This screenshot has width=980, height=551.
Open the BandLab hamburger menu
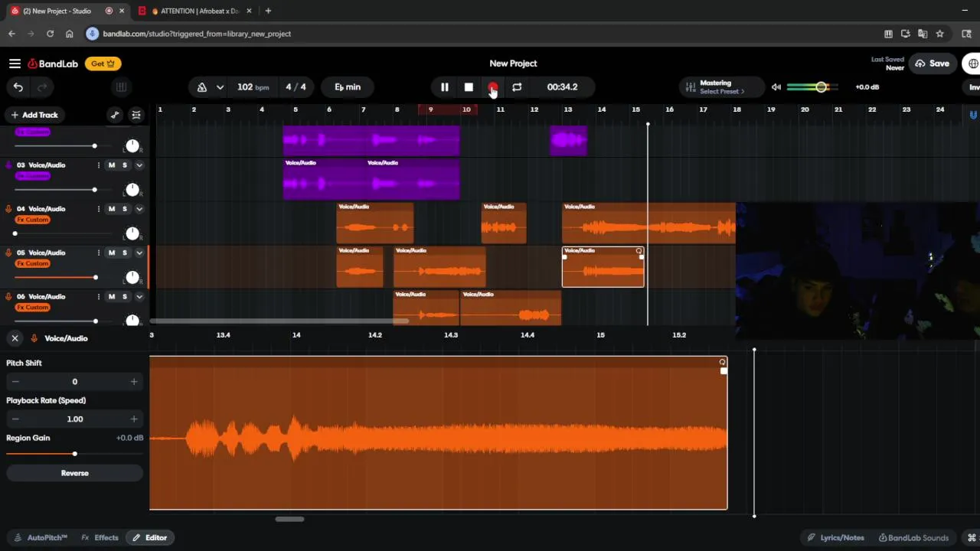click(15, 64)
